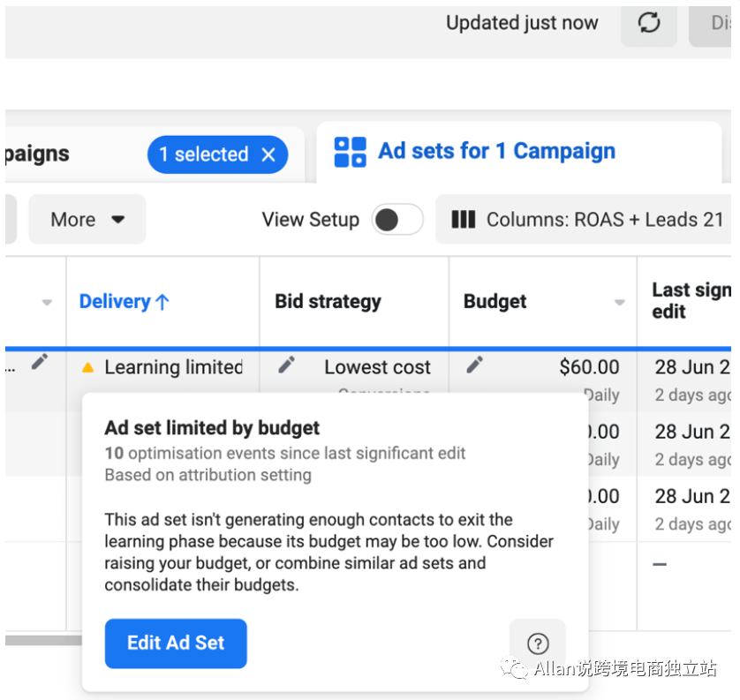Sort by the Delivery column header
Image resolution: width=740 pixels, height=700 pixels.
124,302
